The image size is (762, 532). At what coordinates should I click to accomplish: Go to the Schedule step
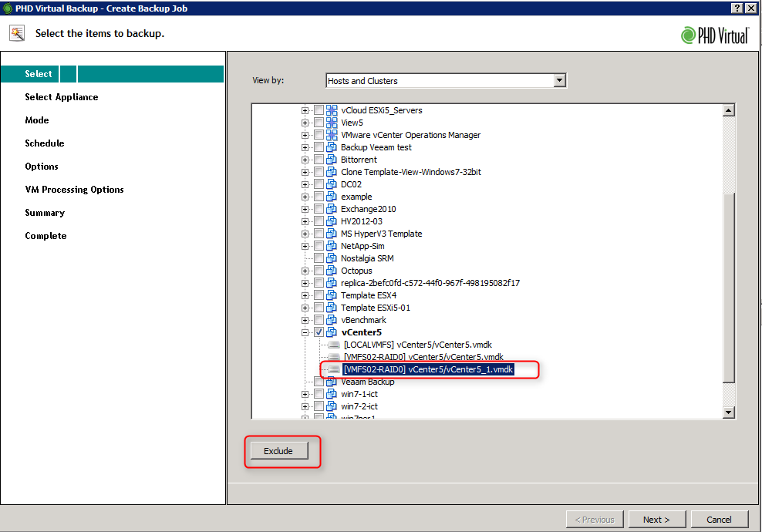[45, 143]
